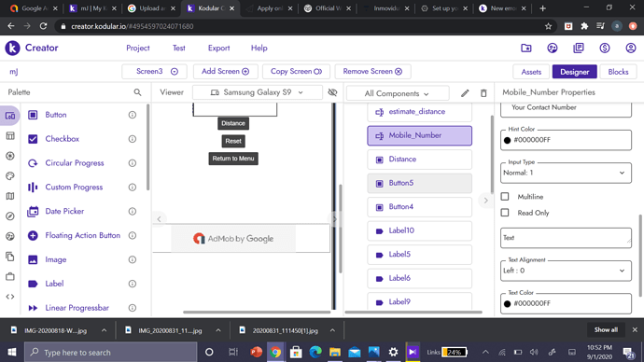
Task: Pick the Hint Color black swatch
Action: tap(507, 140)
